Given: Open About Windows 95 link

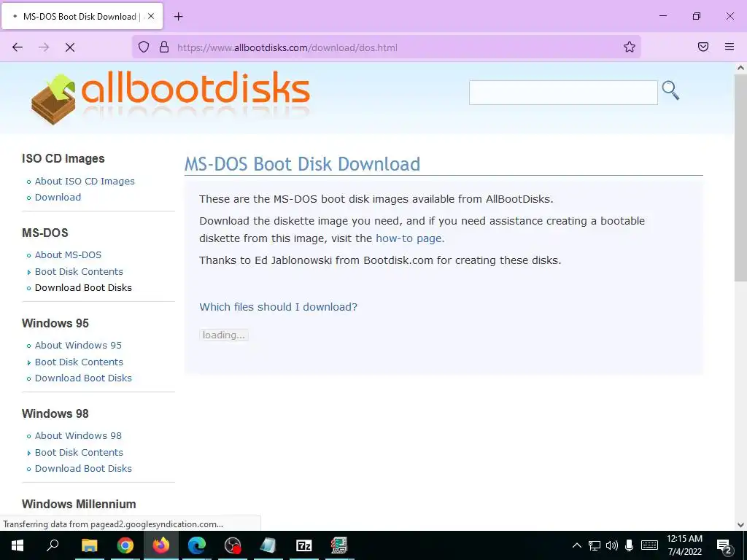Looking at the screenshot, I should coord(78,345).
